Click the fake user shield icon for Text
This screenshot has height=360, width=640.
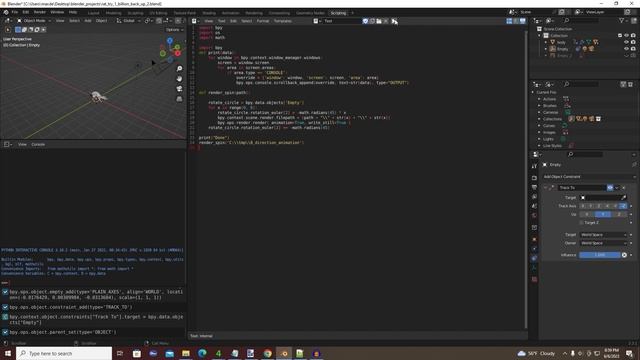[365, 21]
